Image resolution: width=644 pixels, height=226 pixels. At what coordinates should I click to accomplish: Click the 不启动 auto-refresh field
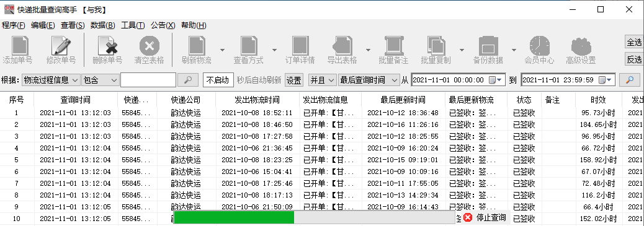218,80
